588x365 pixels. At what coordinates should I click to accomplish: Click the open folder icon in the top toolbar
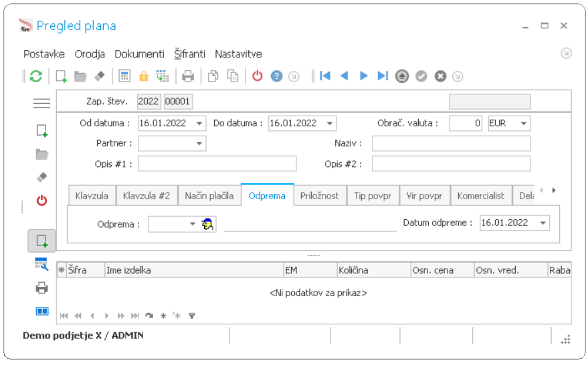[80, 76]
